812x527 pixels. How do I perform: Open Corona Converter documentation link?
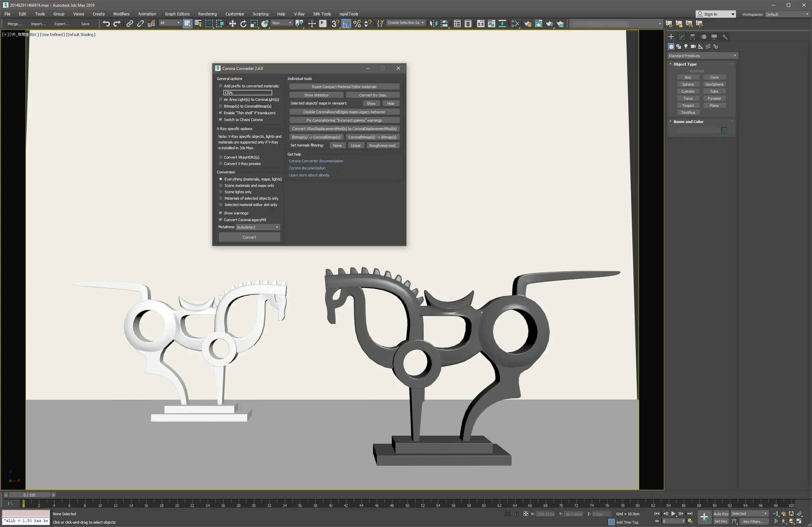(x=316, y=161)
